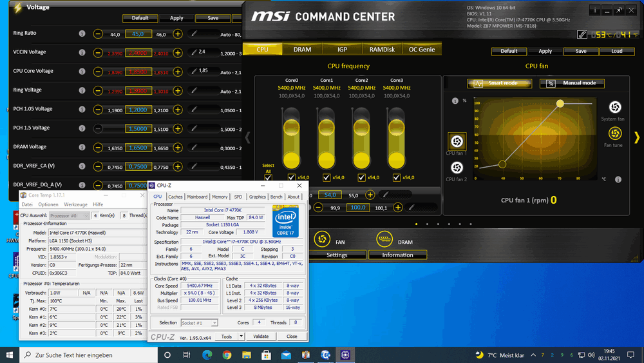
Task: Click Load in the Command Center header
Action: coord(617,51)
